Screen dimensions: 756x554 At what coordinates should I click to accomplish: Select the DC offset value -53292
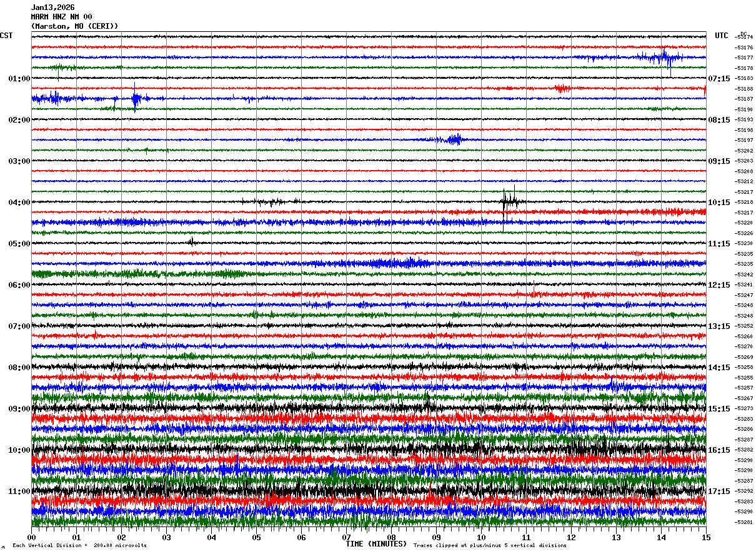[x=744, y=491]
